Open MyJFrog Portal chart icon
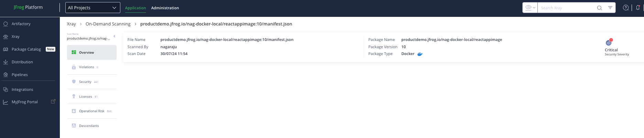Image resolution: width=644 pixels, height=138 pixels. (6, 102)
